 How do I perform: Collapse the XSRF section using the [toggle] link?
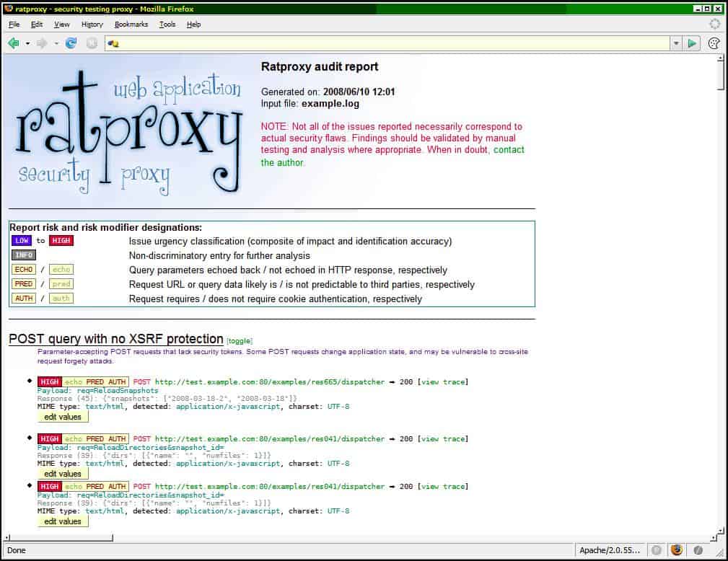[x=240, y=340]
